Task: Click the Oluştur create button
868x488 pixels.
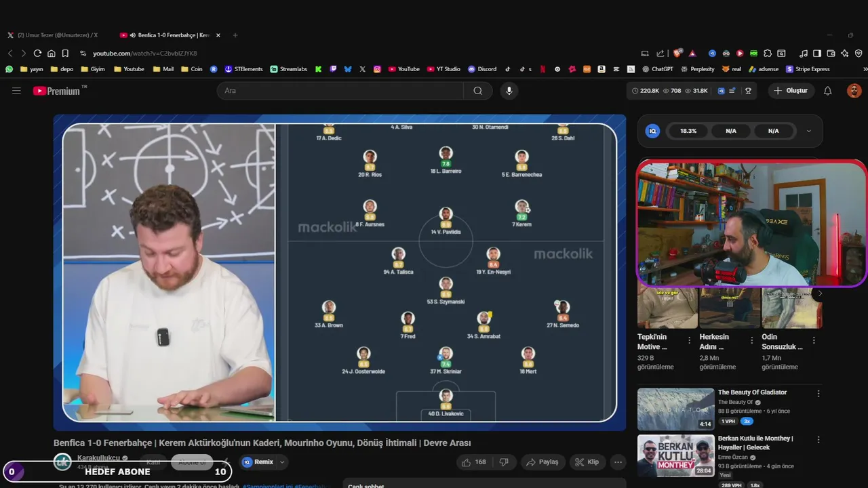Action: pos(791,91)
